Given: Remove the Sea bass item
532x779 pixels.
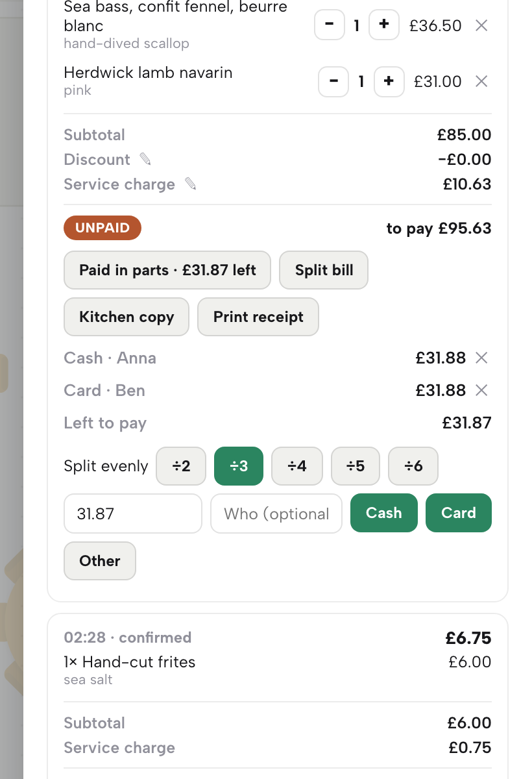Looking at the screenshot, I should [481, 25].
